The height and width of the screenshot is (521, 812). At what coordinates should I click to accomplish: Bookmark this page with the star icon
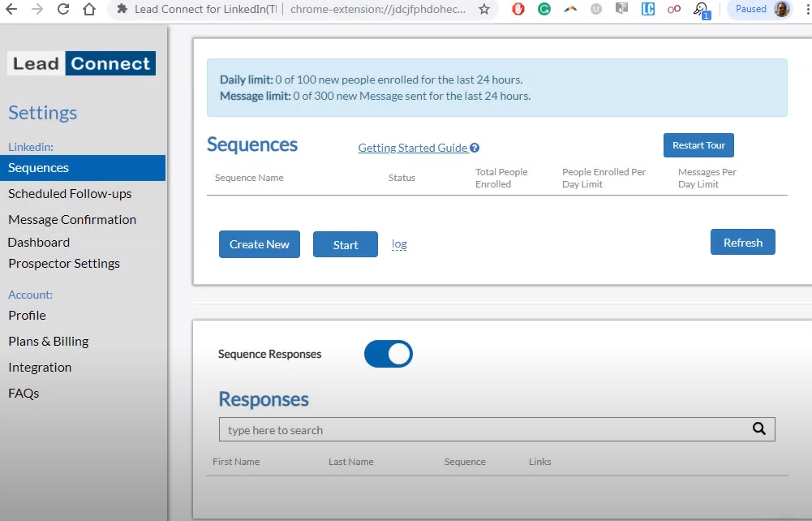483,9
